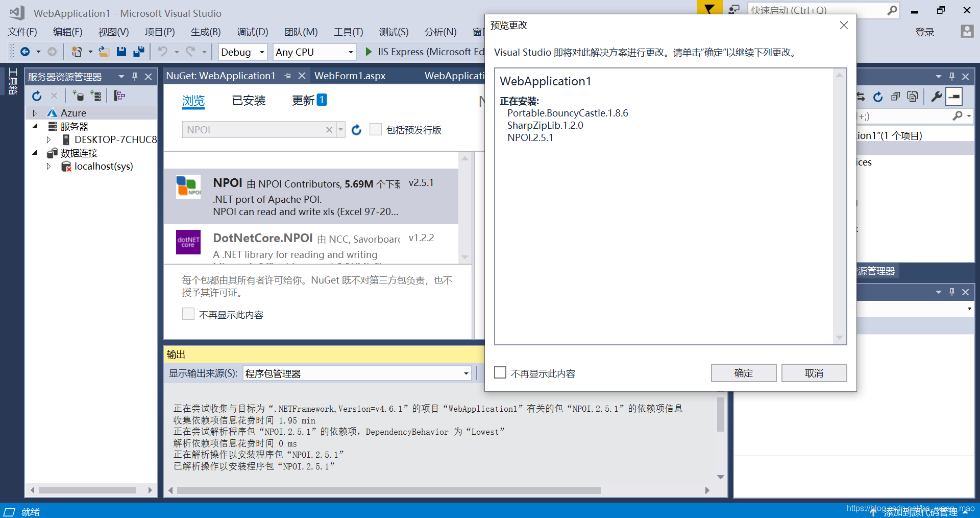The image size is (980, 518).
Task: Click the Undo arrow icon
Action: pyautogui.click(x=162, y=52)
